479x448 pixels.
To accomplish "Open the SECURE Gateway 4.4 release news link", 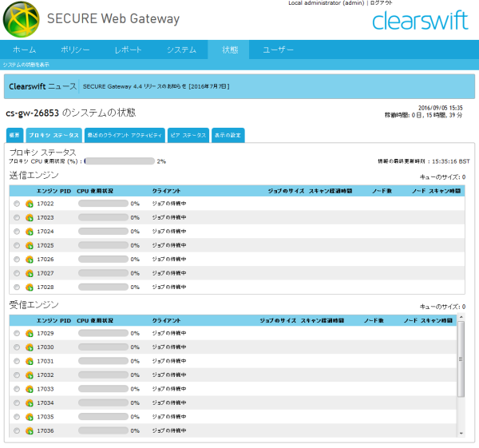I will [x=156, y=86].
